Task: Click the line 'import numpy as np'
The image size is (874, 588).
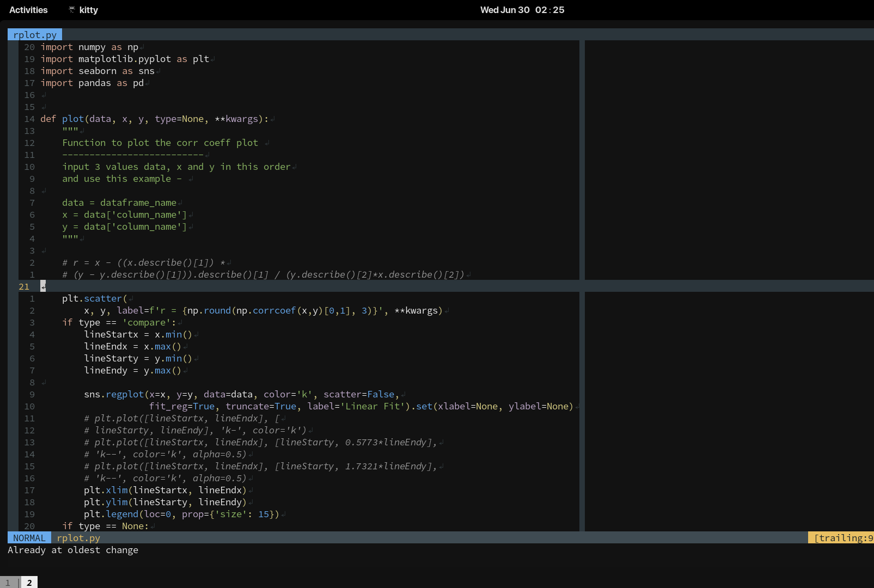Action: click(x=89, y=47)
